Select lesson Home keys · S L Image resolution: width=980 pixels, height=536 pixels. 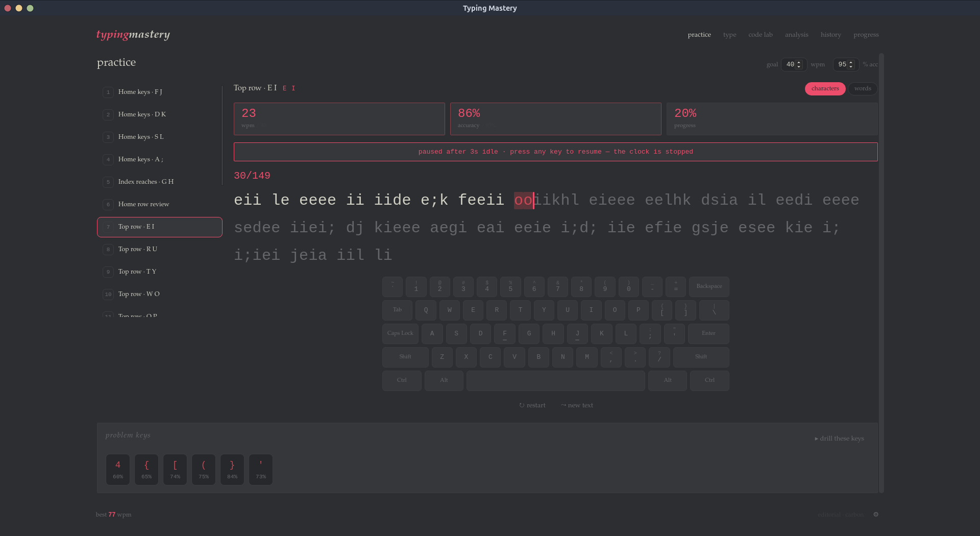point(159,137)
